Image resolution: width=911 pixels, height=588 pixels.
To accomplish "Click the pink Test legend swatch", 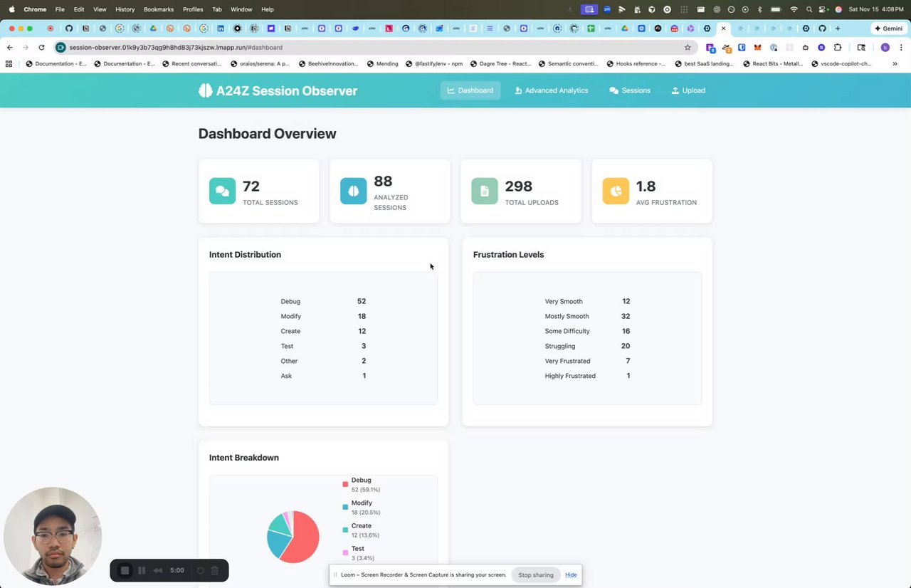I will pos(345,552).
